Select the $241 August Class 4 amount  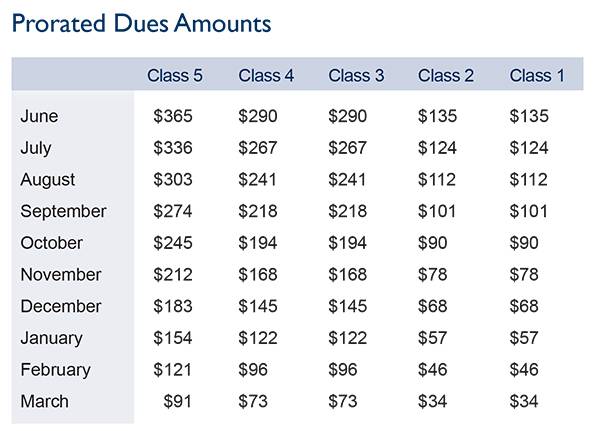pyautogui.click(x=257, y=180)
